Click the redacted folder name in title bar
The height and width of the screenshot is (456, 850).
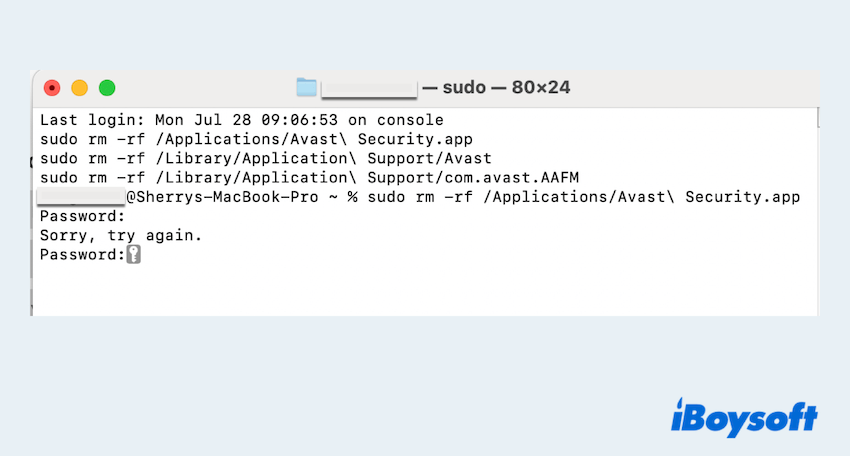[369, 88]
